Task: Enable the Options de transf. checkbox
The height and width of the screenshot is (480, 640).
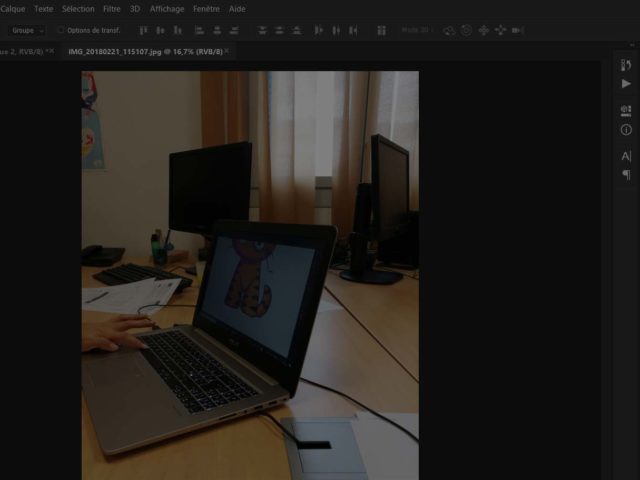Action: click(60, 30)
